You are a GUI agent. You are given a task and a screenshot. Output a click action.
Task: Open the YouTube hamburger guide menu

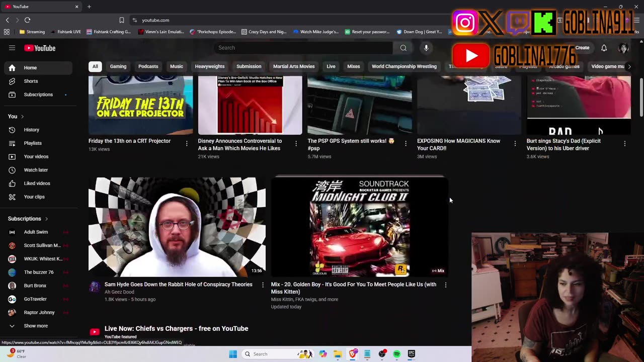click(12, 48)
